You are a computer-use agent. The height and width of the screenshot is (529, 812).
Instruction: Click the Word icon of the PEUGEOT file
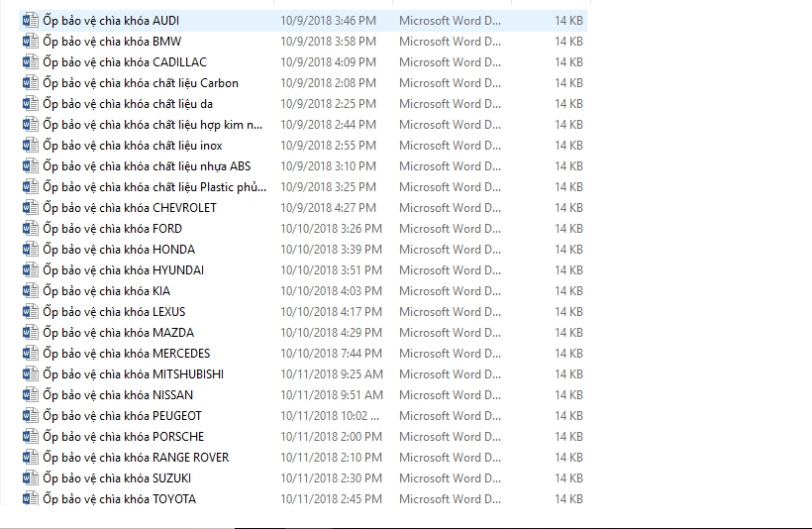pyautogui.click(x=31, y=415)
